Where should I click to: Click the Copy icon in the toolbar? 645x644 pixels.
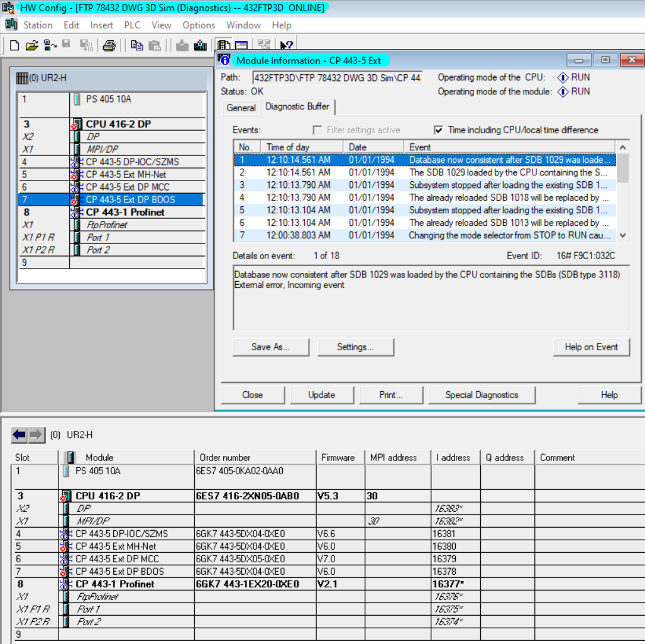136,45
